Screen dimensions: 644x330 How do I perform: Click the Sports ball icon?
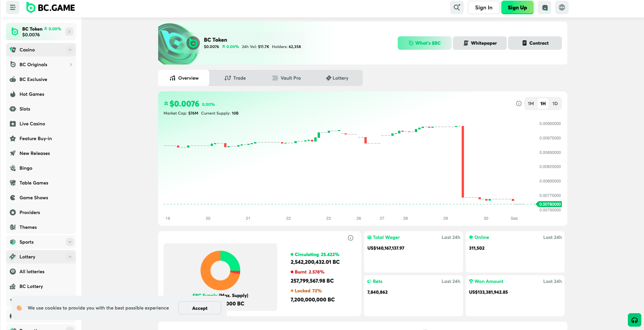(13, 242)
